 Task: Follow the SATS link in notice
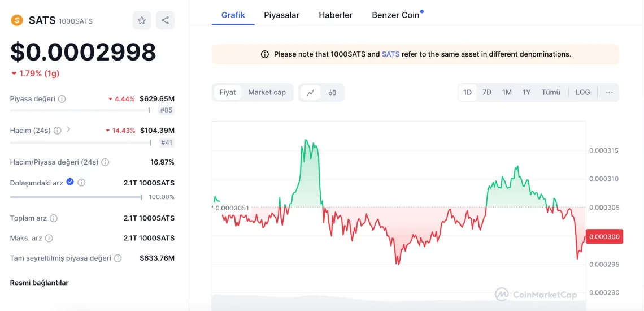pos(390,54)
